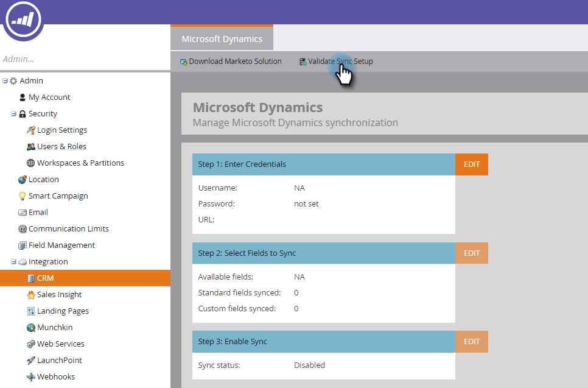This screenshot has width=588, height=388.
Task: Click the 'URL:' label
Action: (x=206, y=219)
